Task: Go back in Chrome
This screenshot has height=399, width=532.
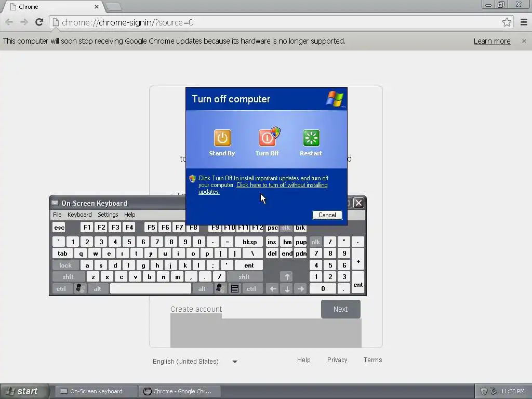Action: (9, 22)
